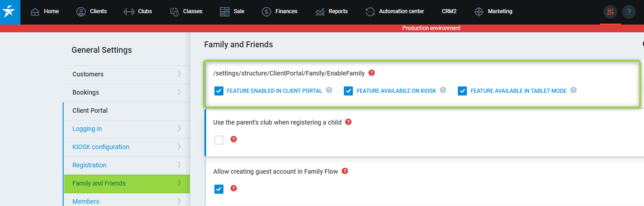
Task: Click red help icon beside parent's club setting
Action: point(348,122)
